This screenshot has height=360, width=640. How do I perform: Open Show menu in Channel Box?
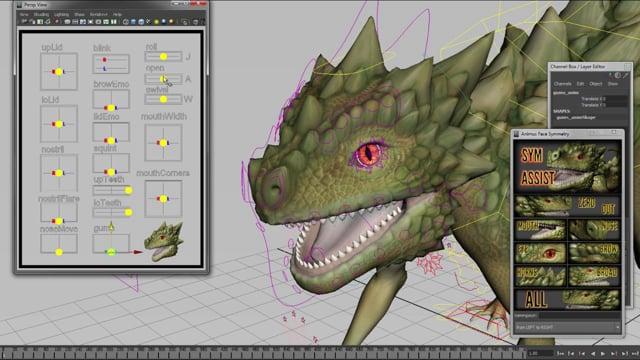point(613,84)
